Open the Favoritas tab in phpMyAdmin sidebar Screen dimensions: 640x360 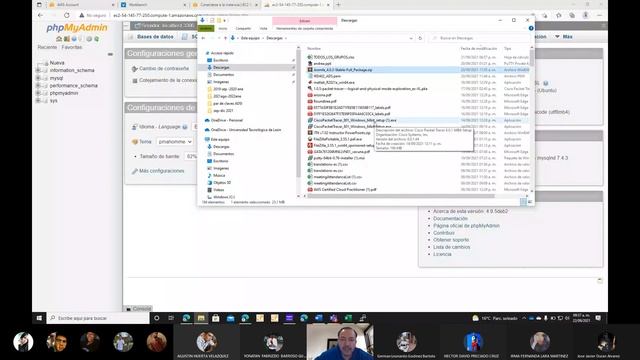click(x=72, y=47)
